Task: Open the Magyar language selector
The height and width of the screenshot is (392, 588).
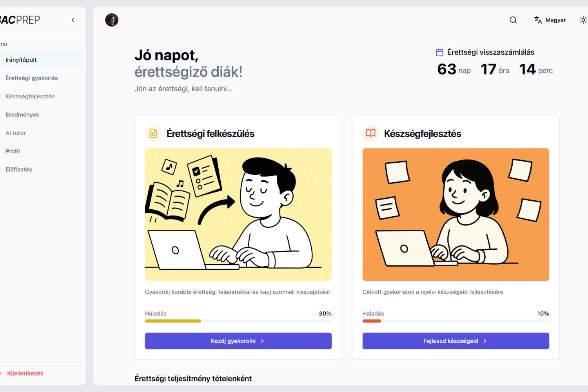Action: (x=550, y=20)
